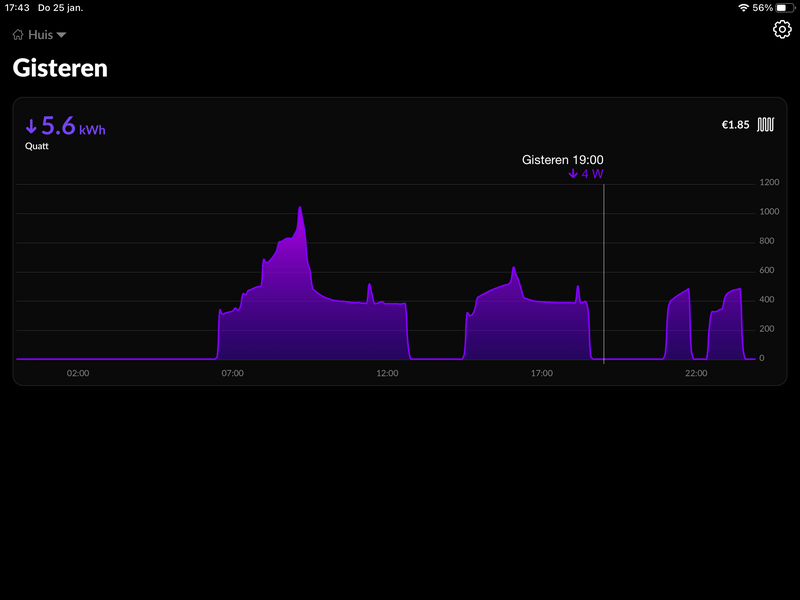Click the 22:00 time axis label
This screenshot has width=800, height=600.
click(696, 373)
